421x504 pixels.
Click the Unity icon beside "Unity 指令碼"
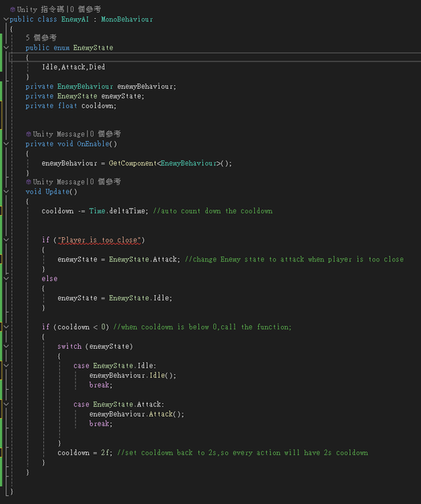pyautogui.click(x=13, y=9)
